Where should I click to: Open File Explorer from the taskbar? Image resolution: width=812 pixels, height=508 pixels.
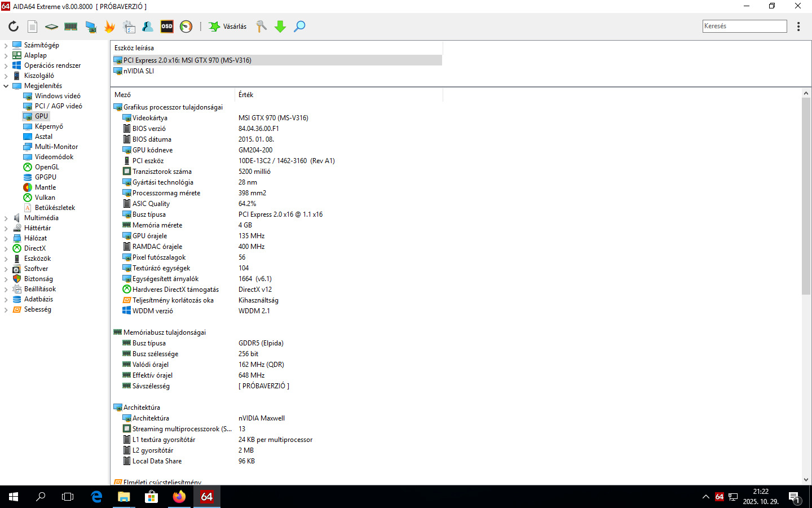pyautogui.click(x=123, y=497)
